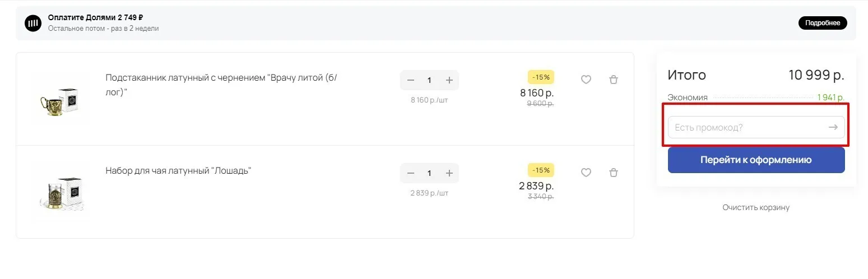The image size is (868, 279).
Task: Click the Долями logo icon
Action: [x=33, y=23]
